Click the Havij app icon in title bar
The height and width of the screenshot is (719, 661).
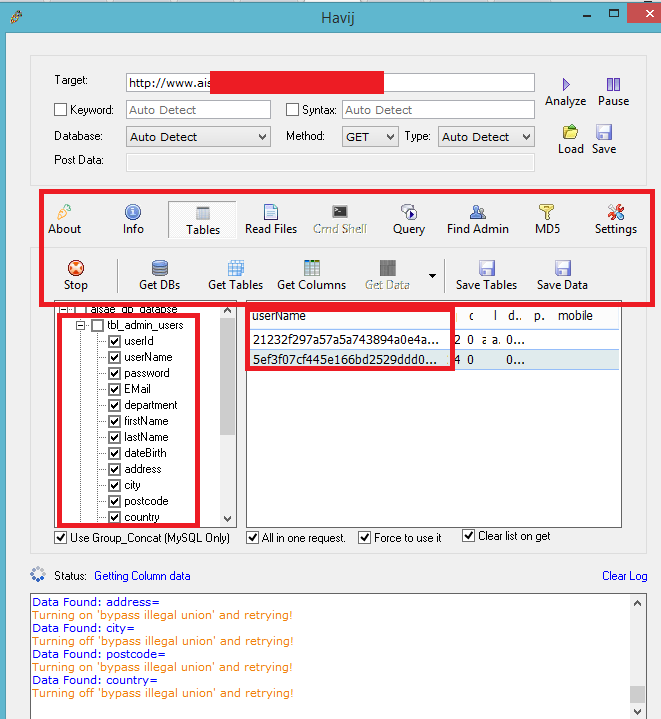[x=16, y=17]
